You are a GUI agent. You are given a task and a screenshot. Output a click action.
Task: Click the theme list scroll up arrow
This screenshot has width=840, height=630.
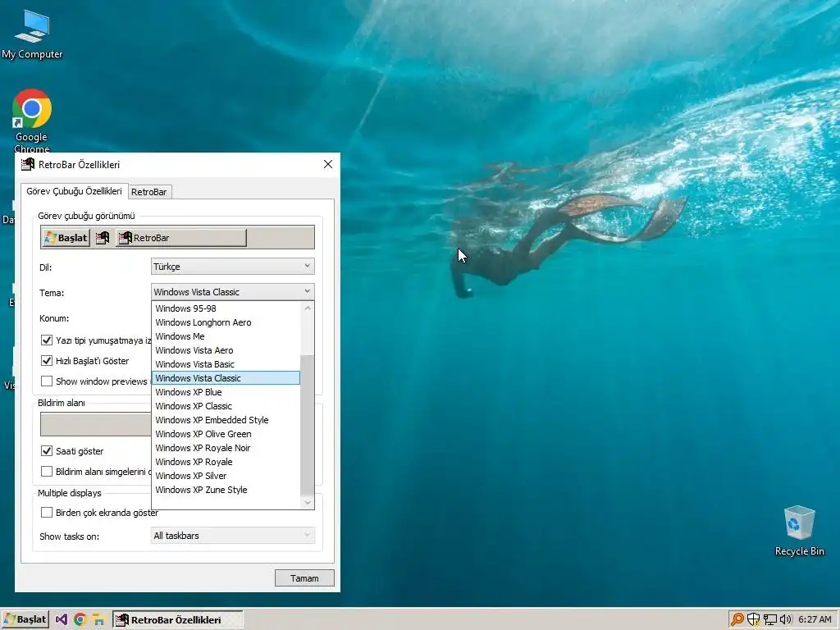308,308
